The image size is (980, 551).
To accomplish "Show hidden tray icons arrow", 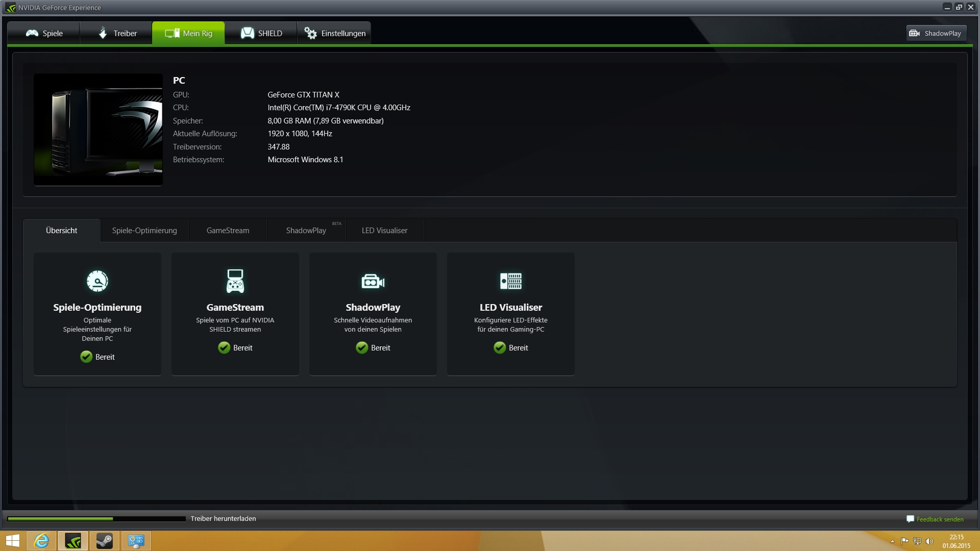I will (892, 541).
